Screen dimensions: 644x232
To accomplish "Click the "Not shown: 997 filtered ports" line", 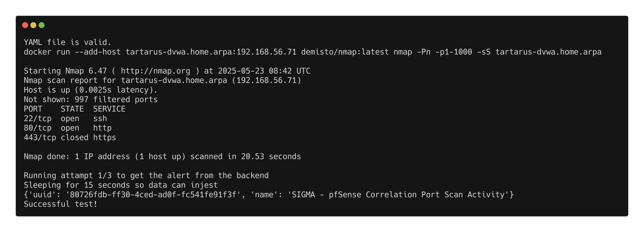I will tap(90, 99).
